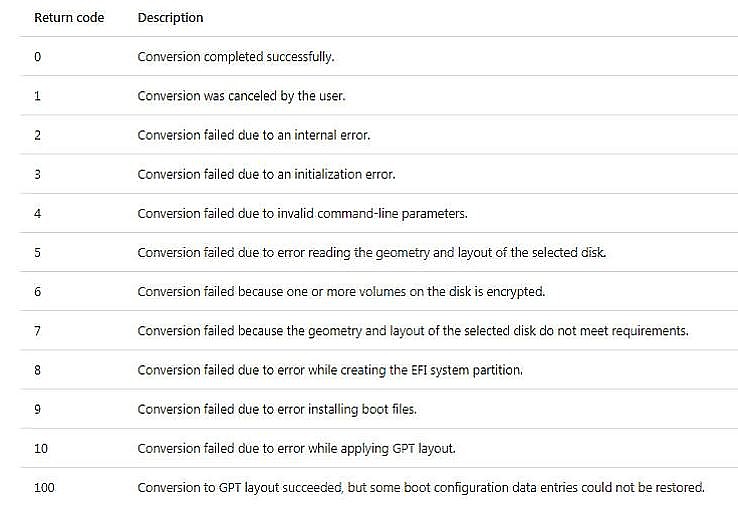Click the applying GPT layout error description

pyautogui.click(x=297, y=448)
